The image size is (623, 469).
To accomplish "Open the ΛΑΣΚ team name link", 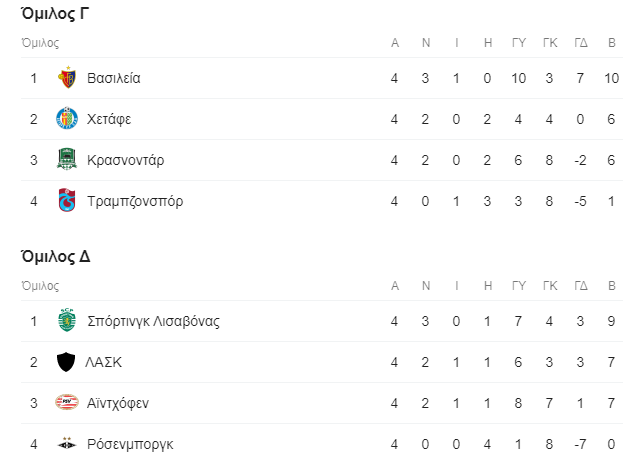I will pyautogui.click(x=104, y=362).
